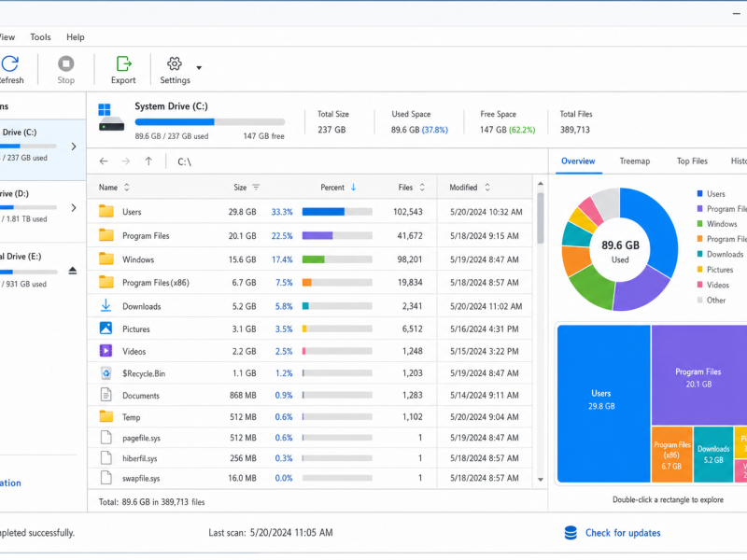Switch to the Top Files tab
747x560 pixels.
pos(692,161)
